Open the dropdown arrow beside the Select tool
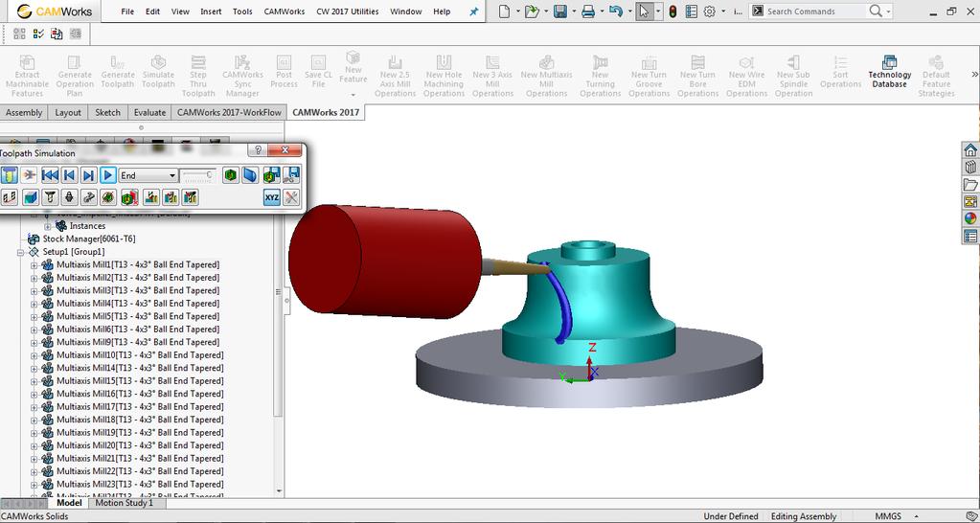Image resolution: width=980 pixels, height=523 pixels. point(657,11)
